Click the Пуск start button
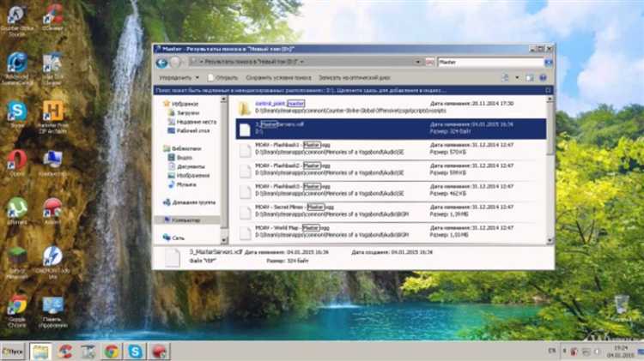 12,352
